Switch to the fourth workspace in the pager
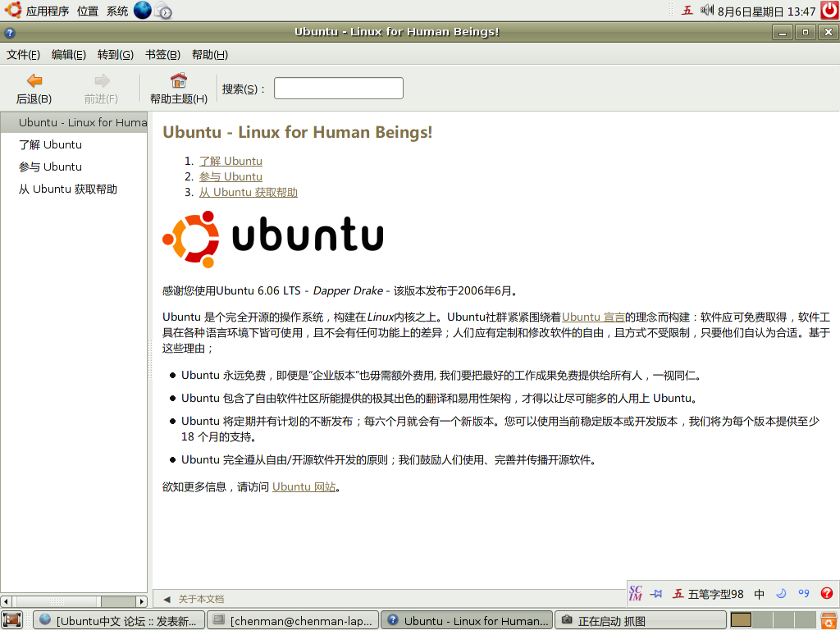This screenshot has width=840, height=630. tap(806, 620)
